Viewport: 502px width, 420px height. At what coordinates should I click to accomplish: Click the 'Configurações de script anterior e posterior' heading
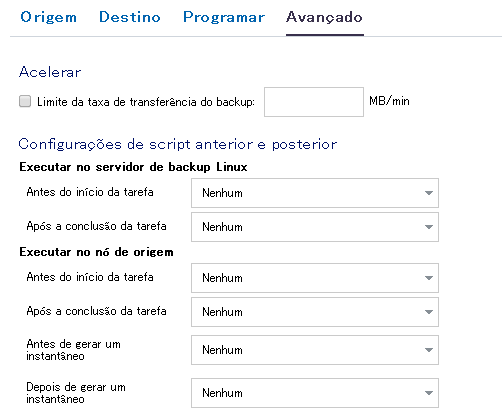[178, 144]
